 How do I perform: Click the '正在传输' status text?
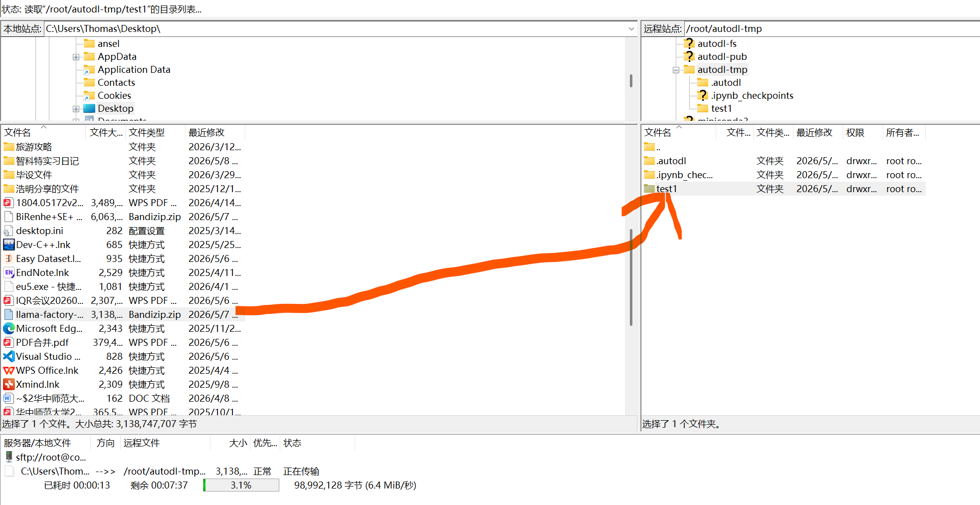(301, 471)
